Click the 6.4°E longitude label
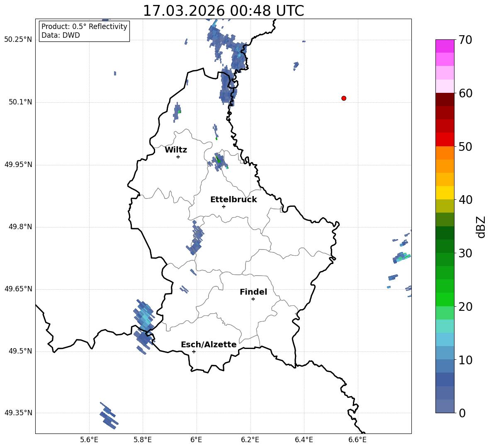 pos(304,440)
